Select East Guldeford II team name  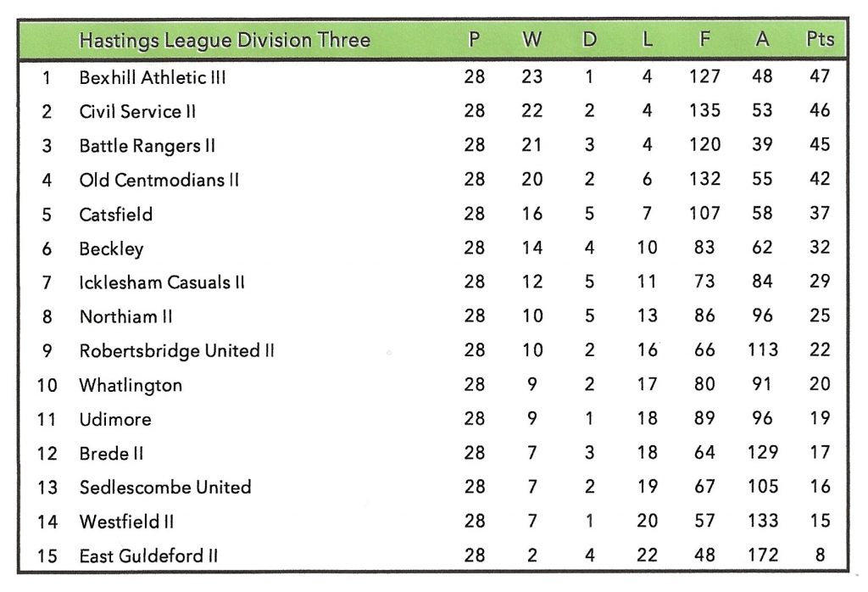148,556
